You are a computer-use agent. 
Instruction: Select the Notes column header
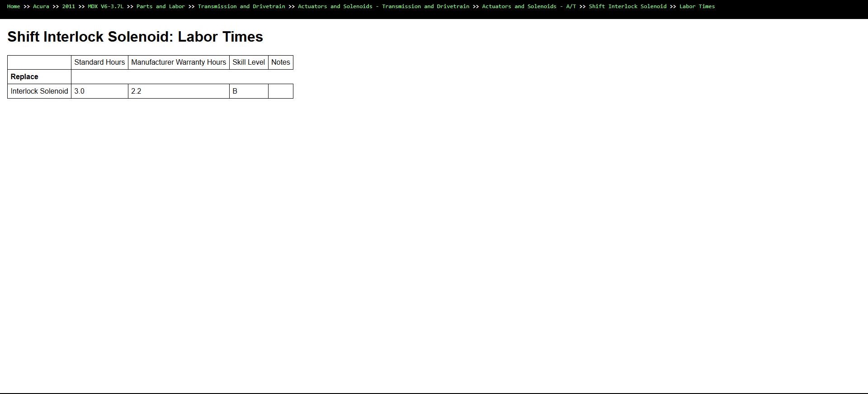[x=281, y=62]
